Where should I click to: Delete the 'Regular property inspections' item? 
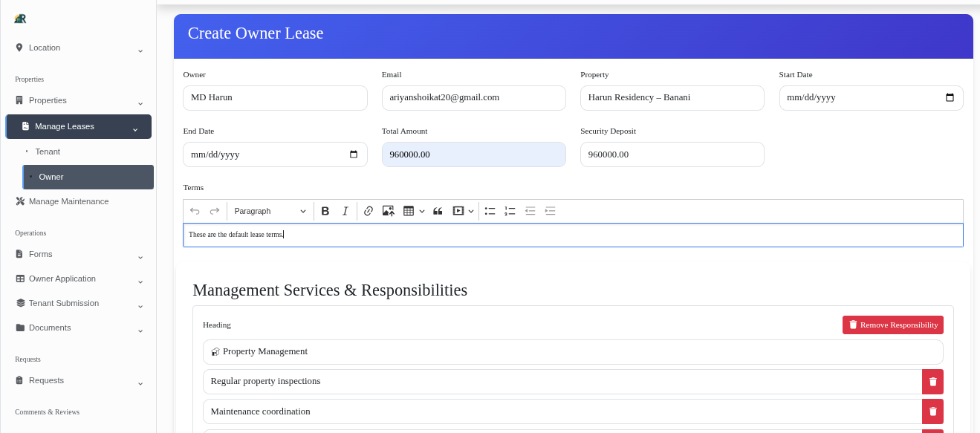tap(932, 382)
